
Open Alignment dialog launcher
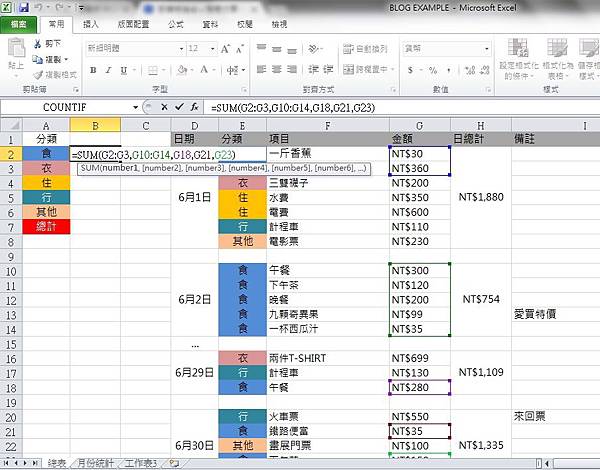[x=393, y=90]
